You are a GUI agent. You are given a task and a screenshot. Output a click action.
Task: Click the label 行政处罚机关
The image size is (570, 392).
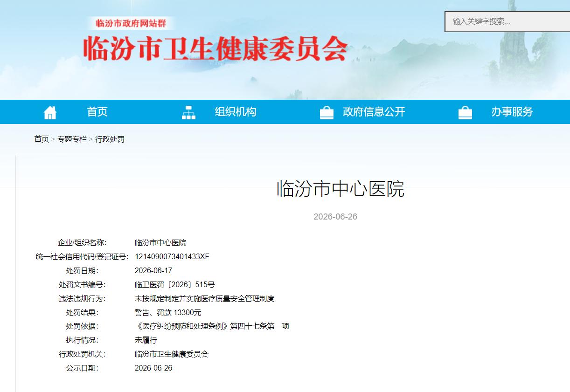[x=82, y=354]
